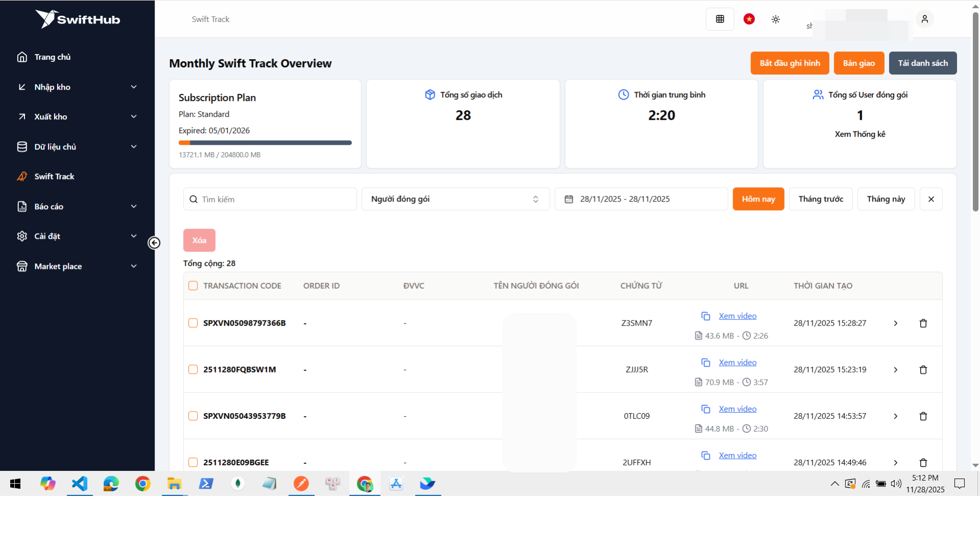Open the apps grid in the header
980x551 pixels.
point(720,19)
